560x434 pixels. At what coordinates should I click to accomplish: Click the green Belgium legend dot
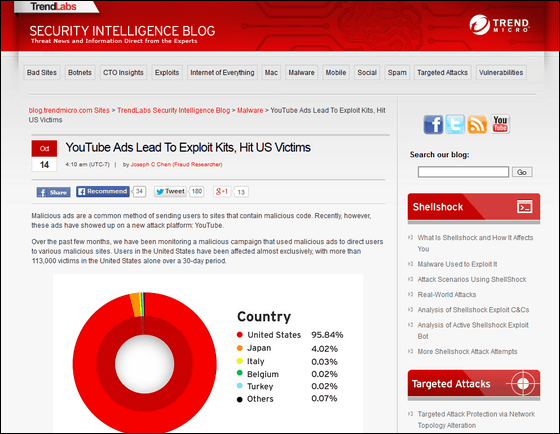point(240,373)
